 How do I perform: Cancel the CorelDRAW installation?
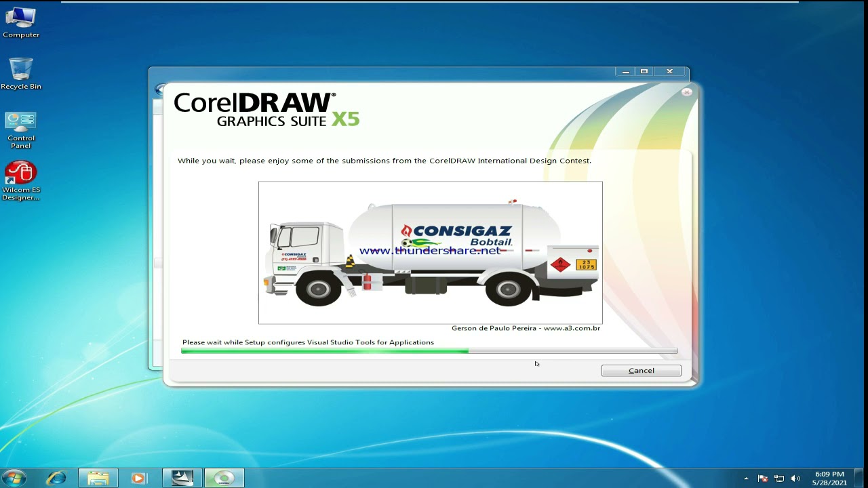[641, 371]
